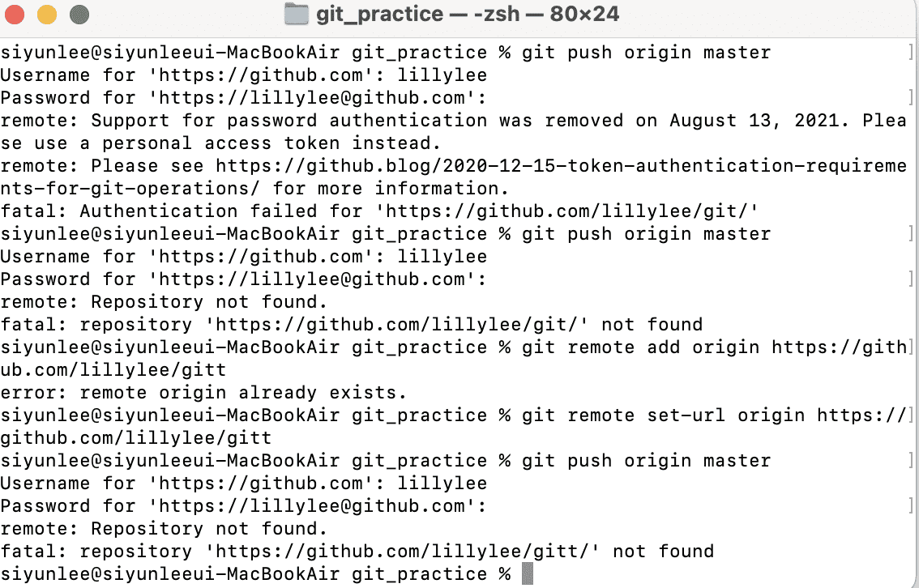Click the bracket mark beside the set-url command
The width and height of the screenshot is (919, 588).
(x=912, y=415)
